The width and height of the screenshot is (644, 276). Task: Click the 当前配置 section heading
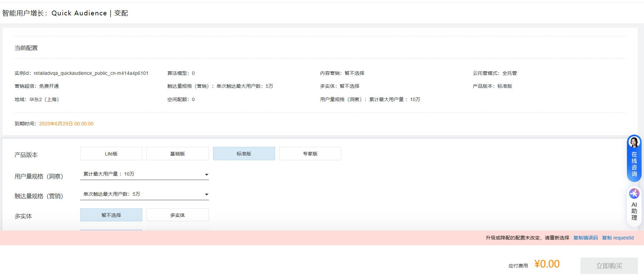point(26,48)
